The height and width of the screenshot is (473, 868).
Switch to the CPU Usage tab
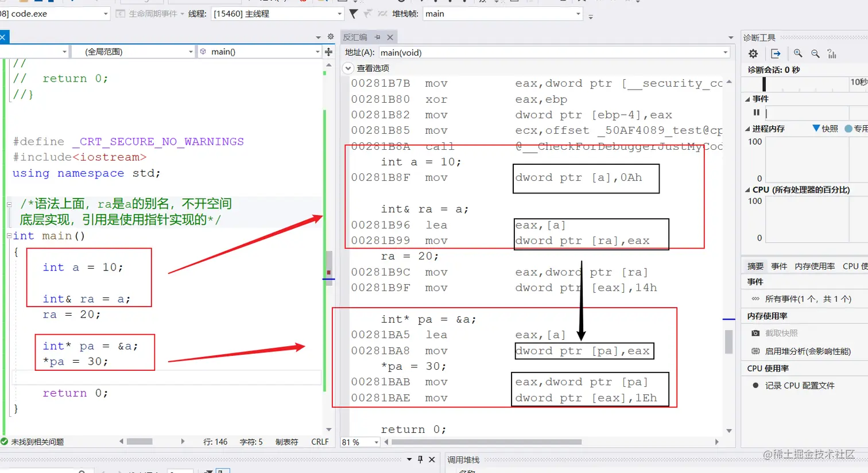855,266
